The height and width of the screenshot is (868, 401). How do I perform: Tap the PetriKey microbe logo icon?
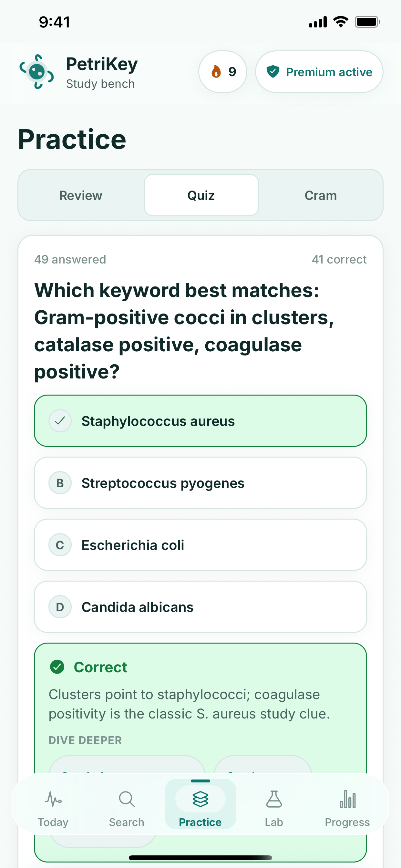37,72
